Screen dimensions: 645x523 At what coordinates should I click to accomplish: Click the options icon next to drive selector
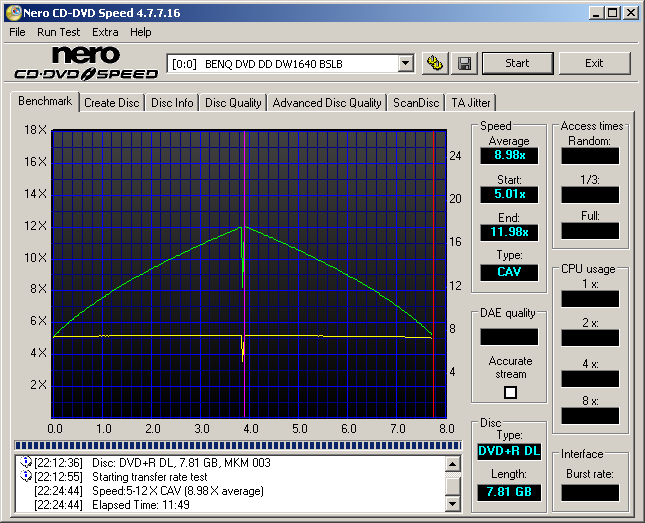pos(434,63)
